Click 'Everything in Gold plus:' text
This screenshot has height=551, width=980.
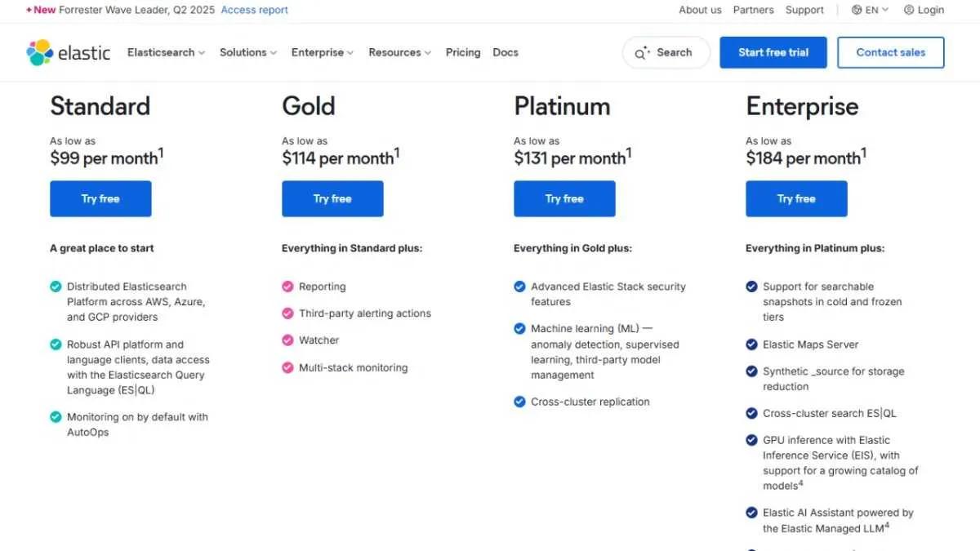(x=572, y=248)
